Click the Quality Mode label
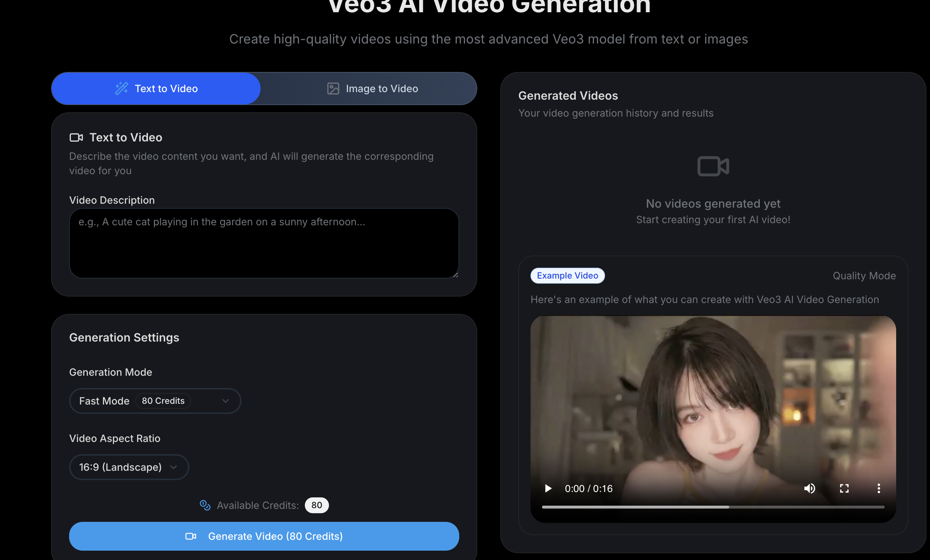The height and width of the screenshot is (560, 930). point(864,276)
